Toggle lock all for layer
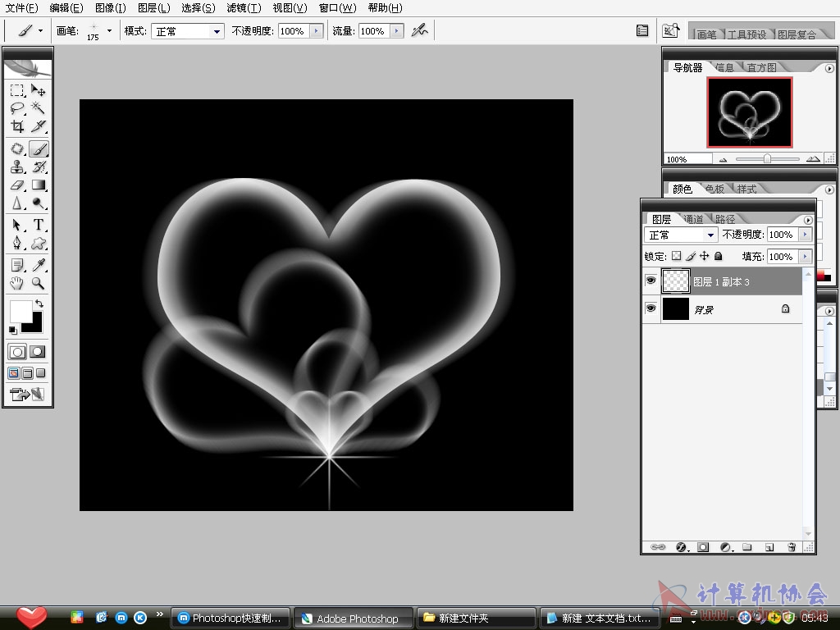840x630 pixels. (719, 256)
